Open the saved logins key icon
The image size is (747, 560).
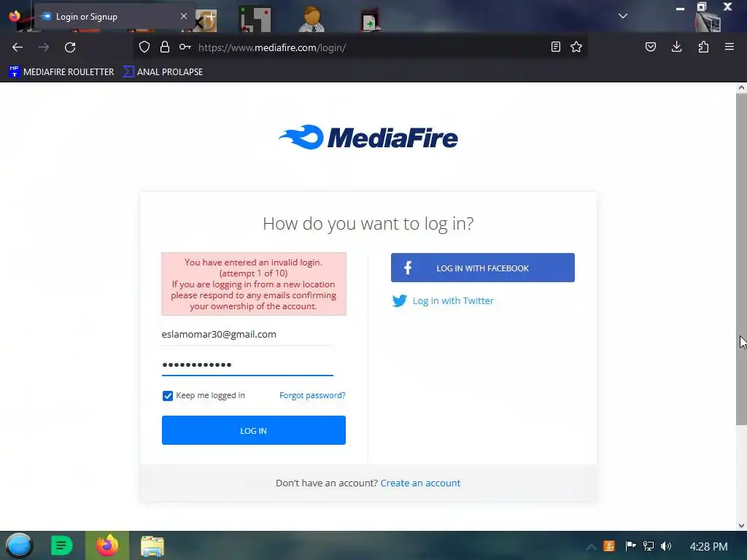click(185, 47)
